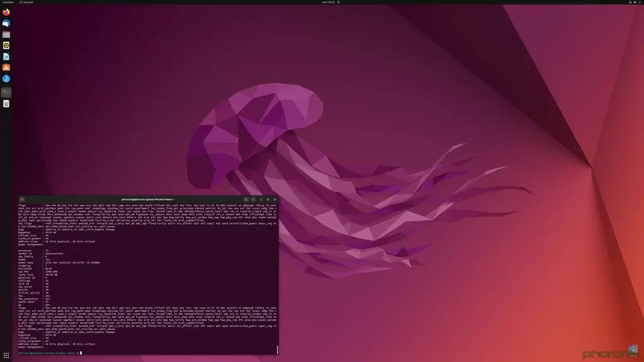
Task: Open LibreOffice Writer from dock
Action: tap(6, 57)
